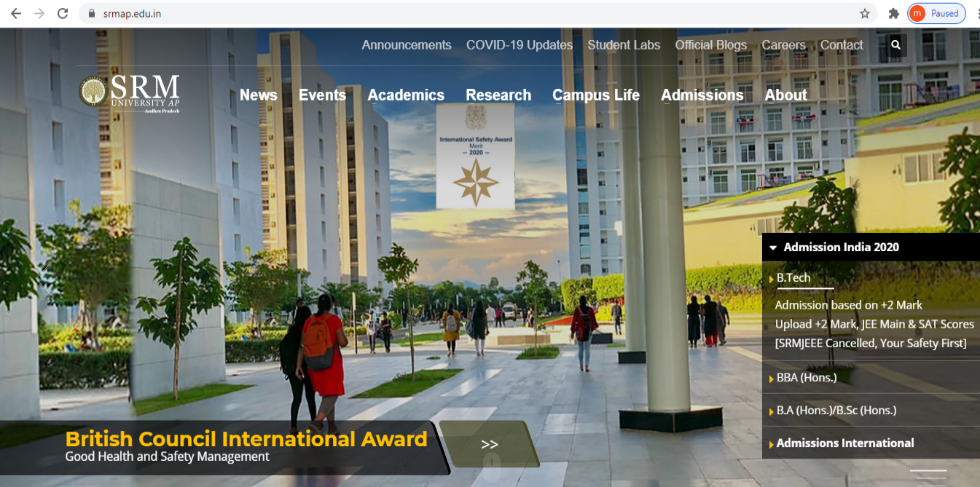Open the Academics menu
Screen dimensions: 980x487
[406, 95]
